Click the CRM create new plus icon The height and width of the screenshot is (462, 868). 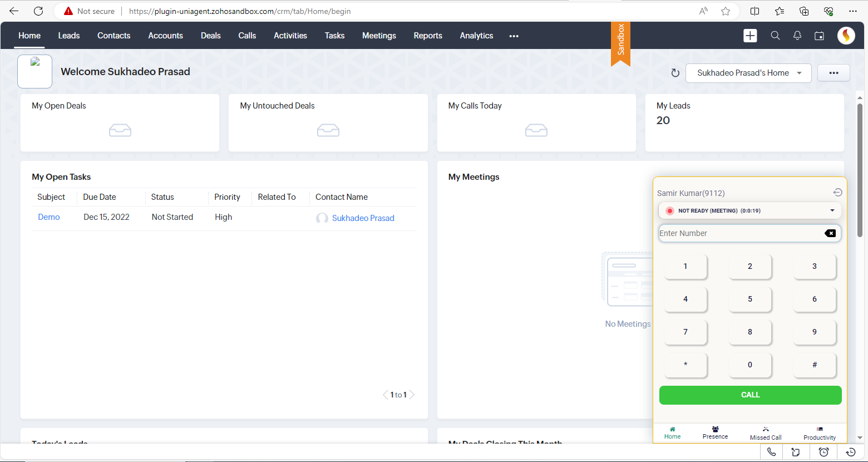click(750, 36)
